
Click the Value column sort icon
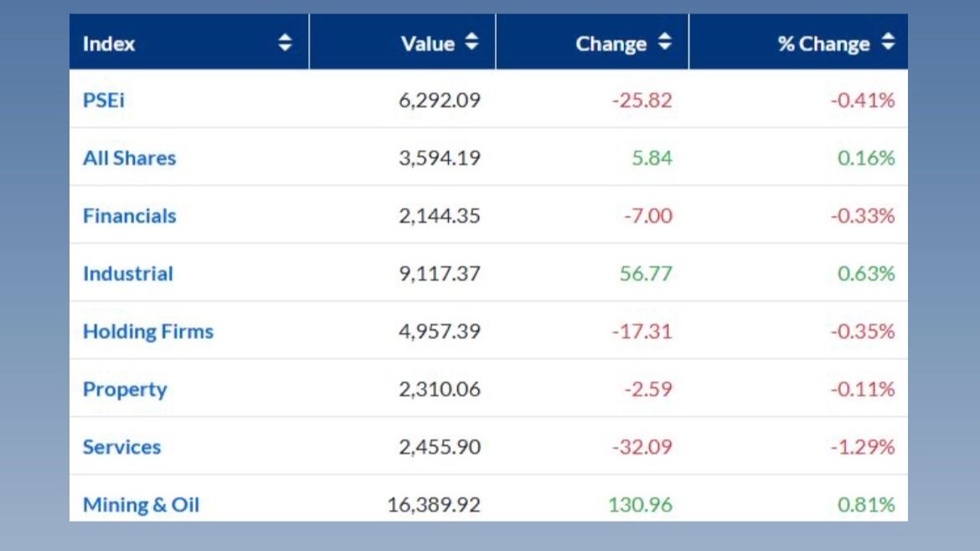pos(472,41)
